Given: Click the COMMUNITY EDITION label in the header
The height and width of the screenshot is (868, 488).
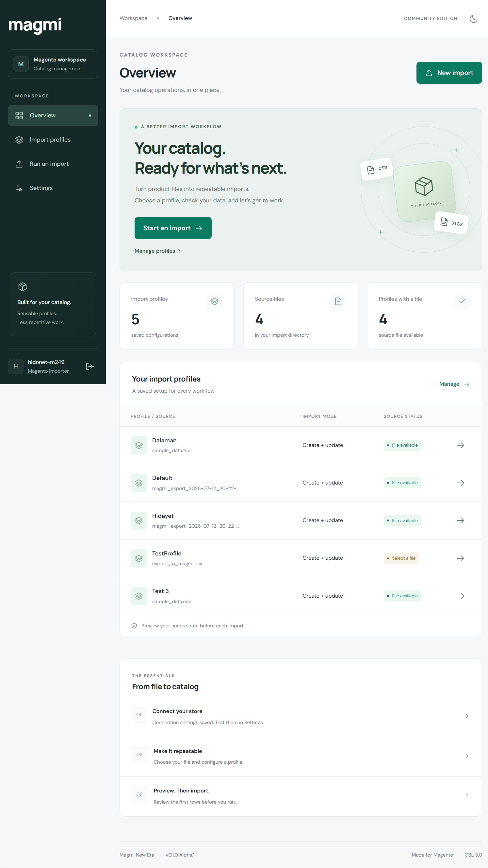Looking at the screenshot, I should (431, 19).
